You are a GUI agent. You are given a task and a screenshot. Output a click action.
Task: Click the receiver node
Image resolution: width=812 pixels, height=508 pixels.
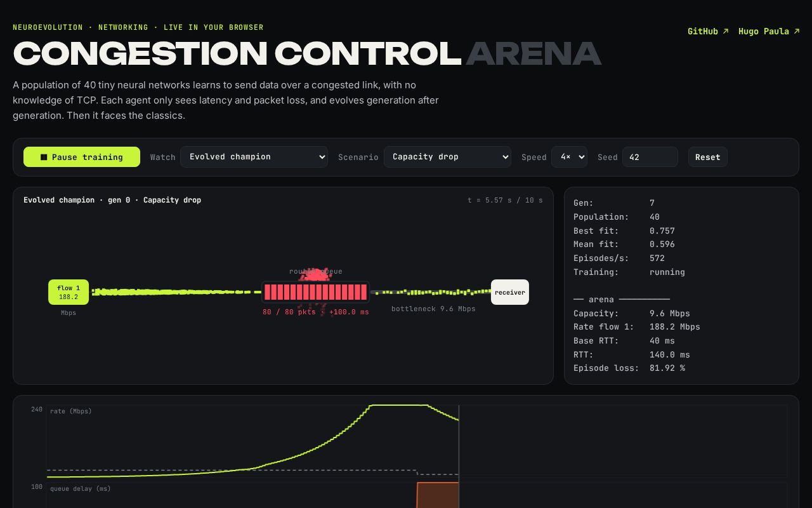(510, 292)
